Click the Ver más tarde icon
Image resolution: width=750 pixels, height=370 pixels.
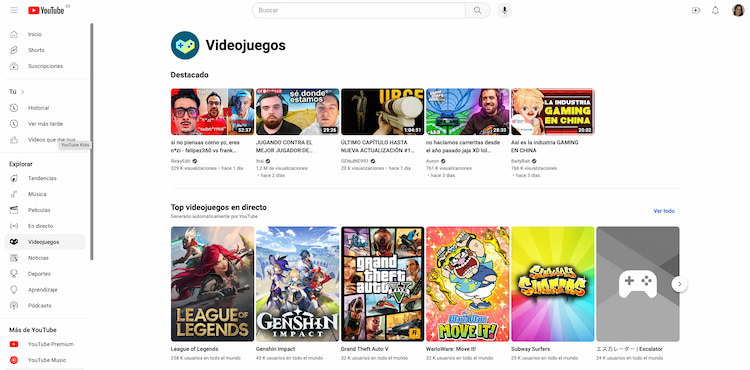[x=14, y=124]
